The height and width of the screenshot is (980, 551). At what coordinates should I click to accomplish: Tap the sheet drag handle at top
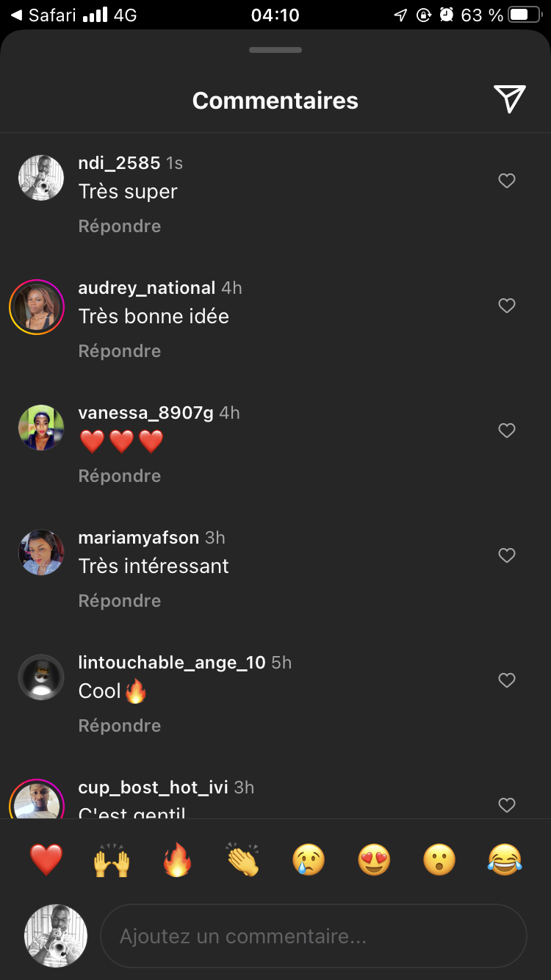click(x=275, y=50)
